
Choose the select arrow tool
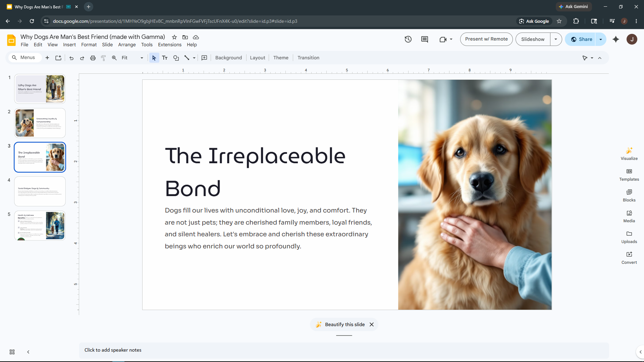pos(154,58)
